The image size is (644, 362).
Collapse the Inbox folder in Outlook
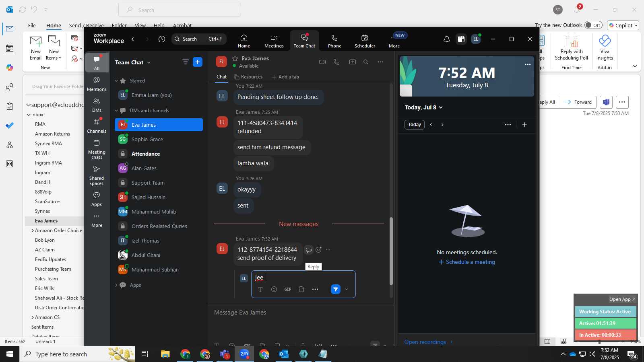pos(29,115)
